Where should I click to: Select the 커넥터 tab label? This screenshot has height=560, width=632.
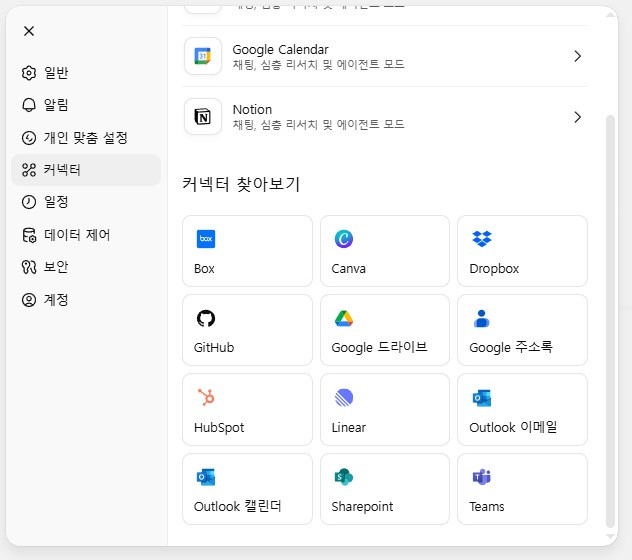[62, 170]
